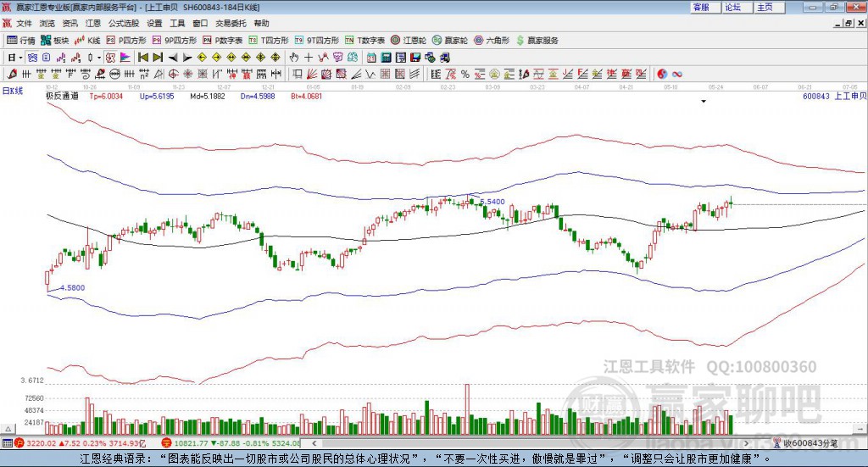The width and height of the screenshot is (868, 467).
Task: Jump to the first bar icon
Action: (x=142, y=58)
